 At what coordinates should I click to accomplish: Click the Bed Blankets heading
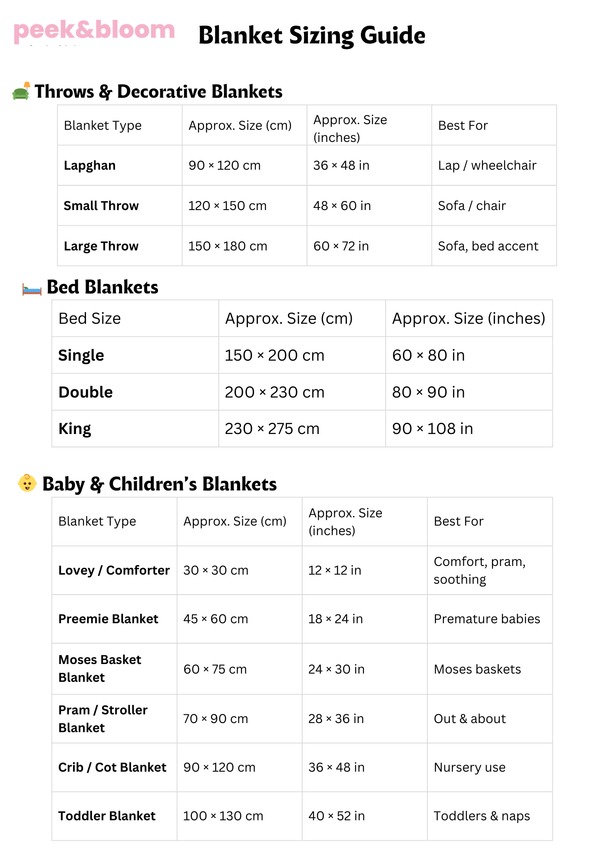(102, 287)
